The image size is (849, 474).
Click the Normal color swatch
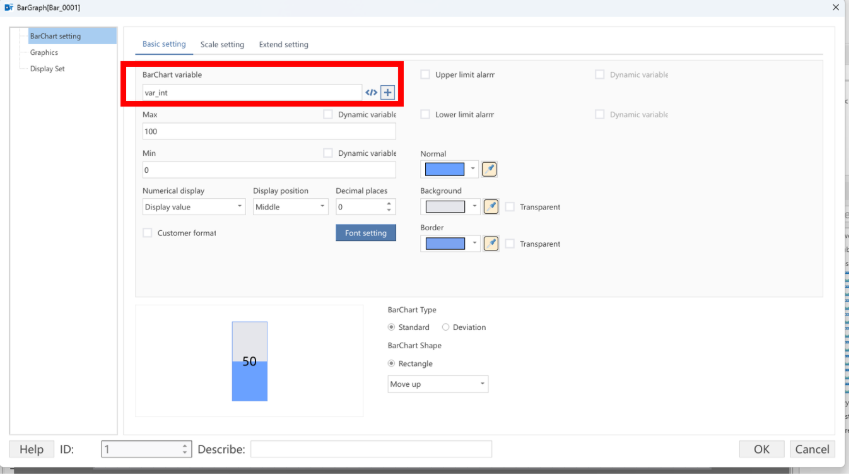pyautogui.click(x=445, y=169)
